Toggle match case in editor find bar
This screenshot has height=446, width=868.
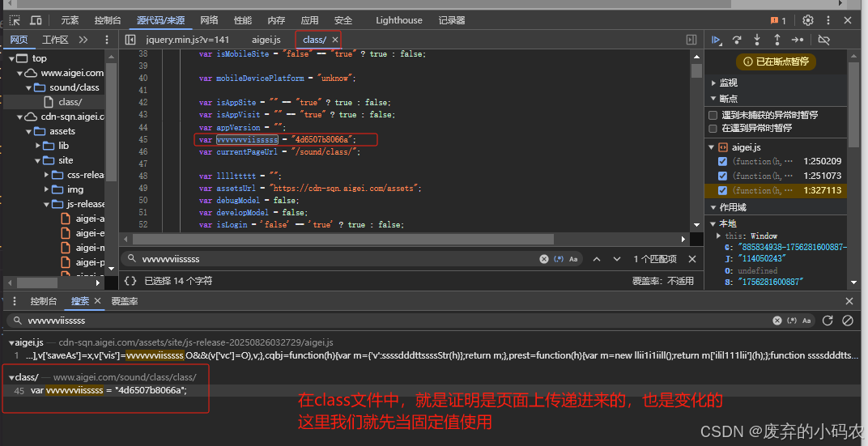coord(573,259)
